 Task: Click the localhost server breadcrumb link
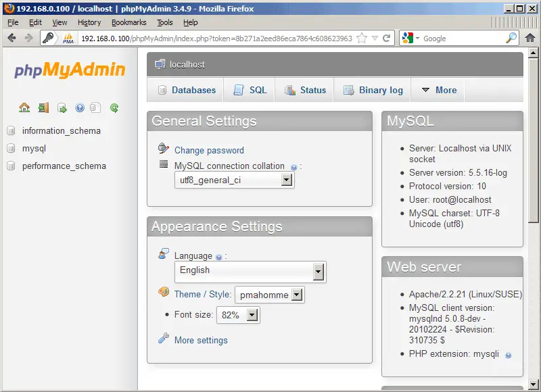click(x=187, y=64)
